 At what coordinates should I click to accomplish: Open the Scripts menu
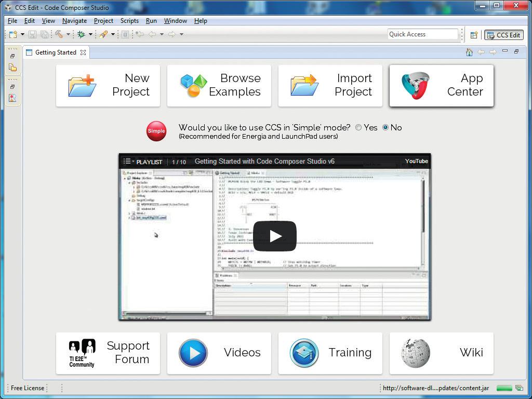click(x=129, y=21)
